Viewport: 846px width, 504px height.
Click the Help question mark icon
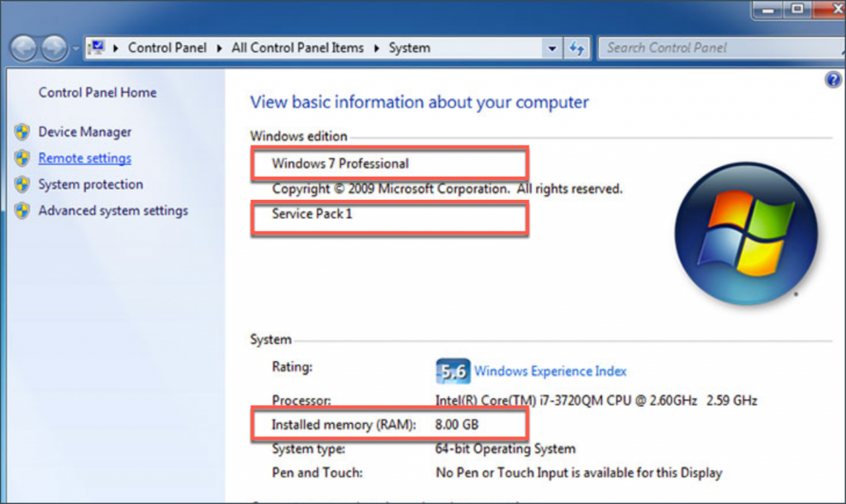[x=834, y=78]
